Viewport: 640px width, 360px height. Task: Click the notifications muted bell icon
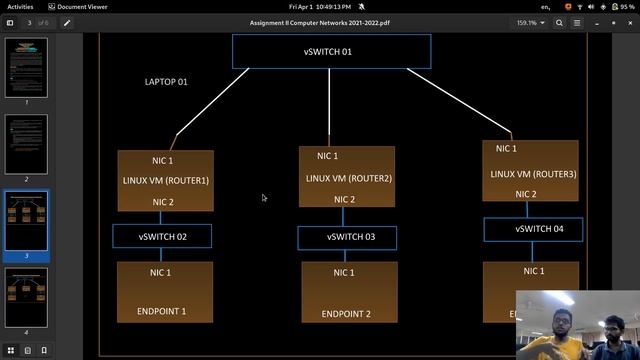click(x=362, y=7)
